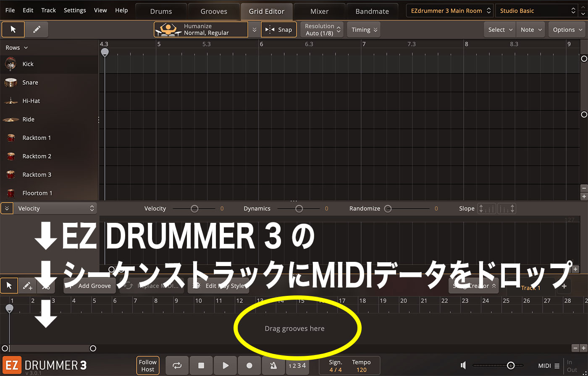Adjust the Velocity slider

(x=194, y=209)
